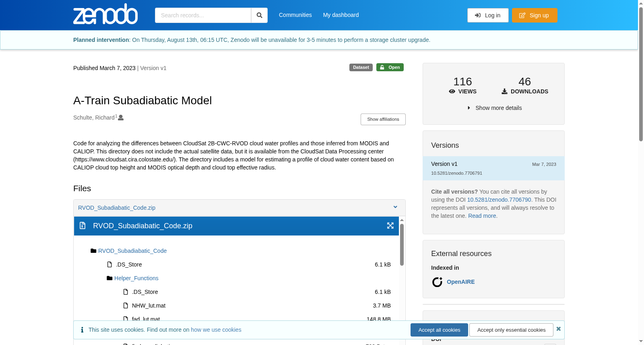644x345 pixels.
Task: Click the RVOD_Subadiabatic_Code.zip file link
Action: 117,208
